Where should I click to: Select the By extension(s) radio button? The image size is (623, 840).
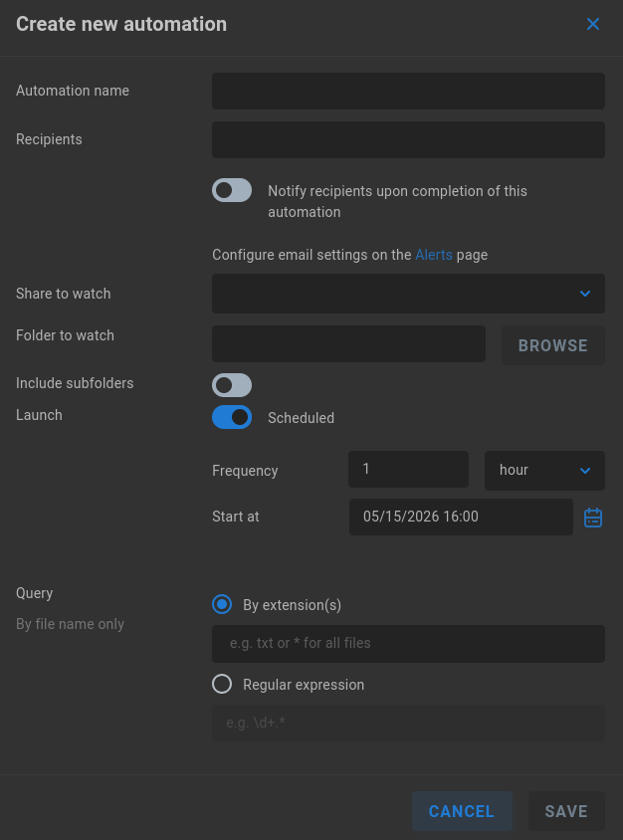coord(222,604)
